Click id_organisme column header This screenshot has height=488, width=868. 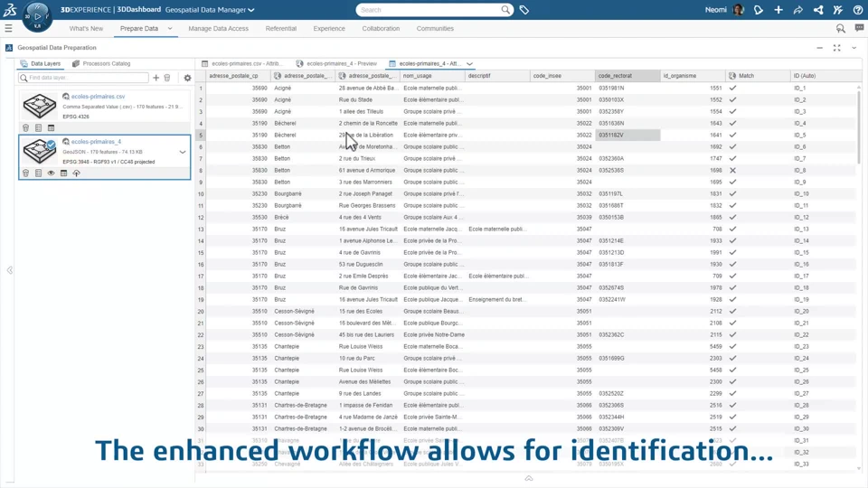[x=693, y=76]
